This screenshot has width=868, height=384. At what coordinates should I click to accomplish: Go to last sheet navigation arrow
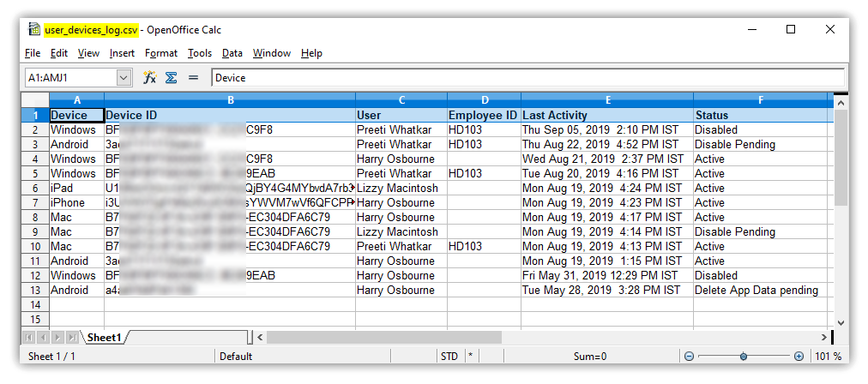pos(73,337)
